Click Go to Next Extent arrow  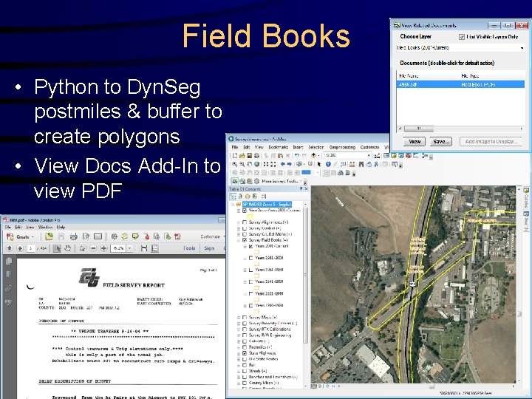290,164
